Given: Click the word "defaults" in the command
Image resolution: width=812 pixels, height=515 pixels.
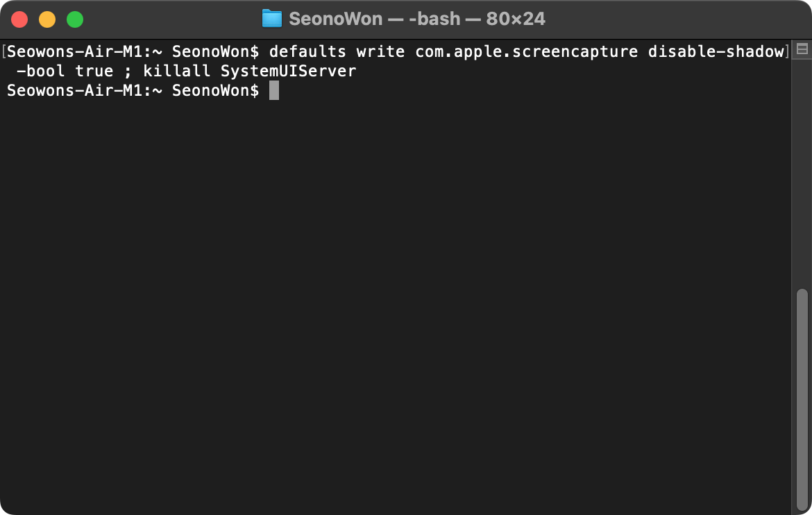Looking at the screenshot, I should [307, 52].
